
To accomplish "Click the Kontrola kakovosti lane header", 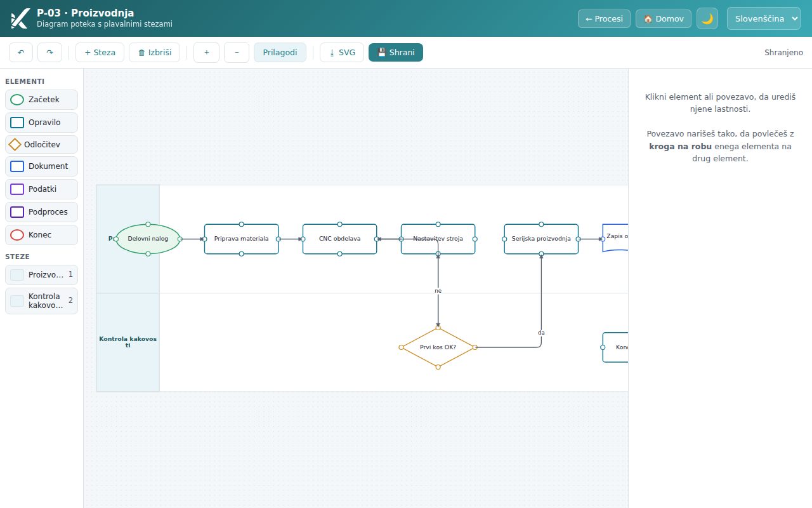I will pos(128,342).
